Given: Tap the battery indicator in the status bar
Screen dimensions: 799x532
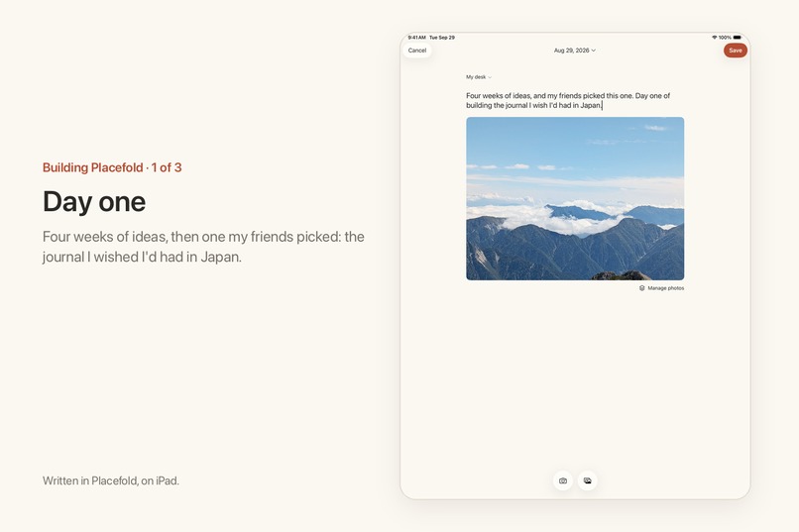Looking at the screenshot, I should click(738, 38).
